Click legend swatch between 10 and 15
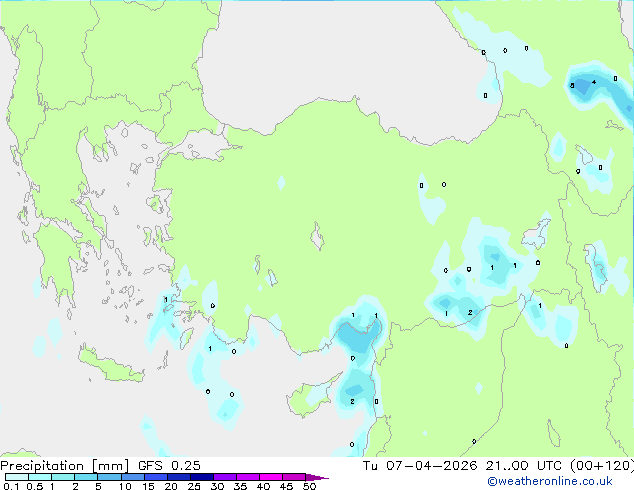This screenshot has width=634, height=490. click(x=133, y=477)
